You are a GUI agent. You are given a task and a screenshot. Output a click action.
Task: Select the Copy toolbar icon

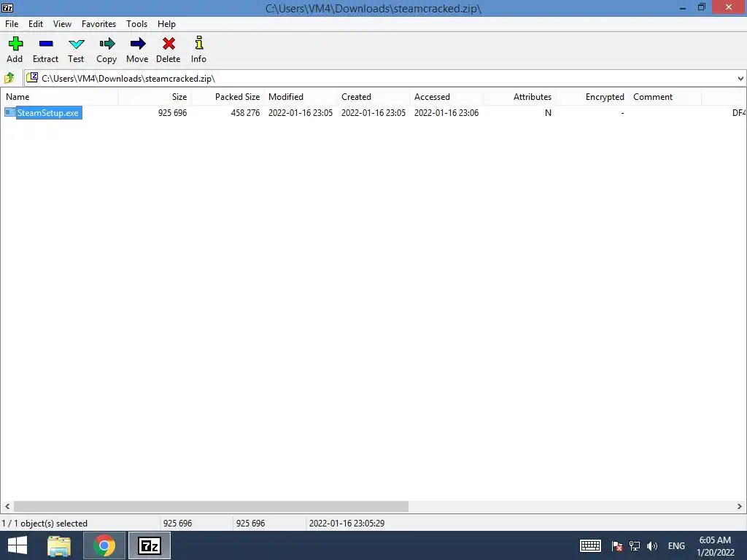[107, 44]
